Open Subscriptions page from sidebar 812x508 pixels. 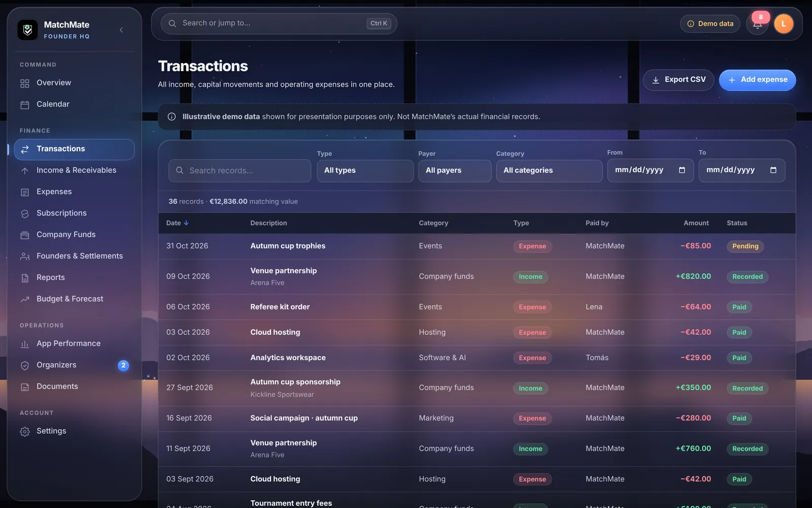point(74,213)
